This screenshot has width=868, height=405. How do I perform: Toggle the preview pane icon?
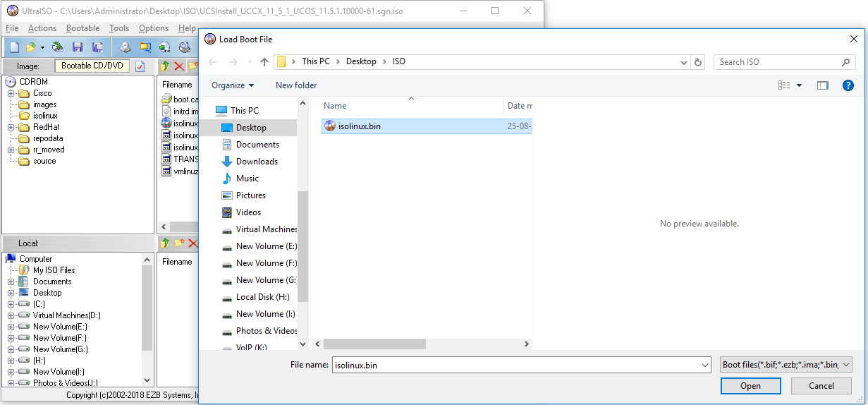pyautogui.click(x=823, y=85)
